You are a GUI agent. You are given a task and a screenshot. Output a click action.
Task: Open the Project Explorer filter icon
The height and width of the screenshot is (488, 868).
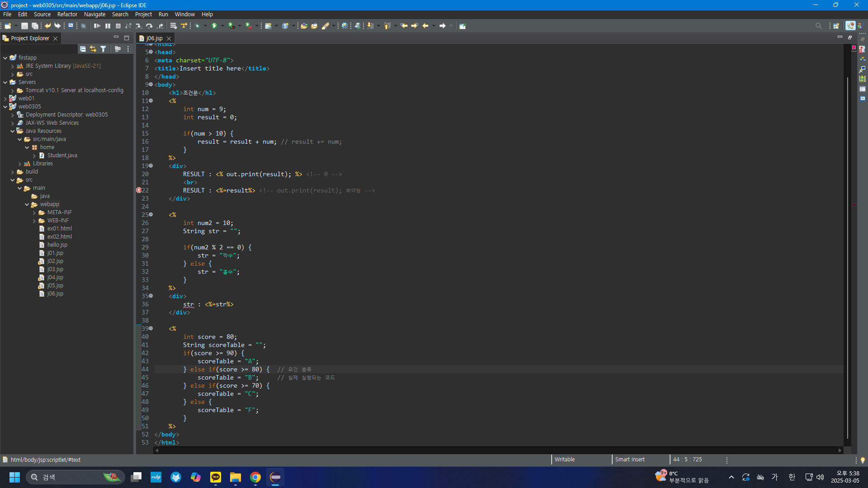(x=103, y=49)
